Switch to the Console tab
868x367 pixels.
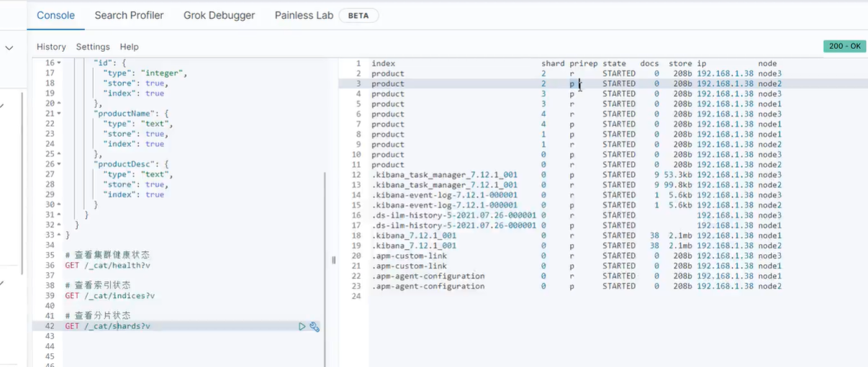(55, 15)
